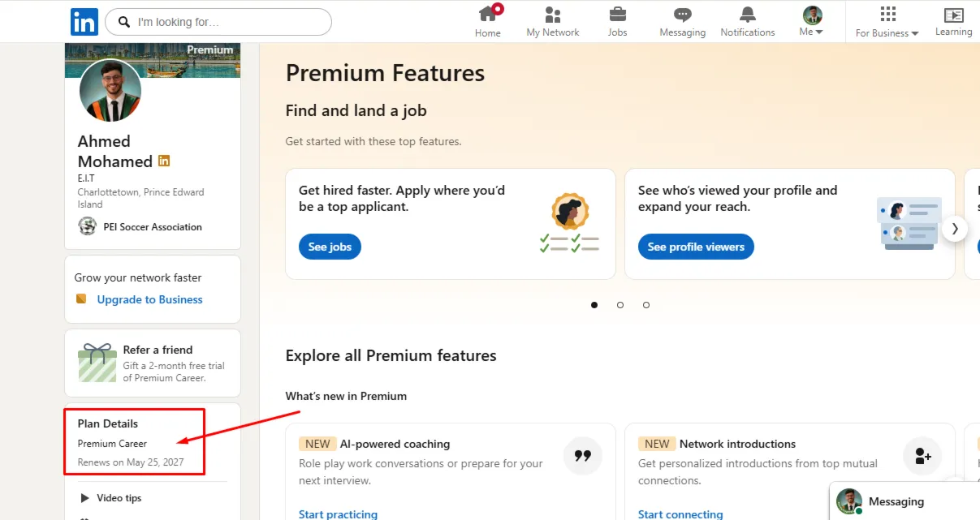This screenshot has height=520, width=980.
Task: Click the PEI Soccer Association text
Action: click(153, 227)
